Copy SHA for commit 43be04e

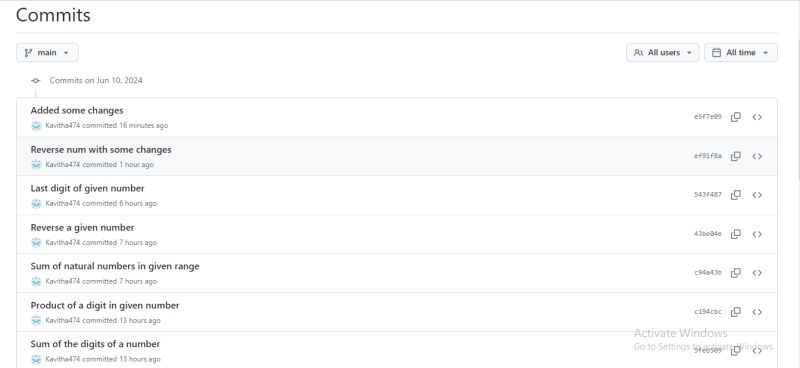[735, 234]
